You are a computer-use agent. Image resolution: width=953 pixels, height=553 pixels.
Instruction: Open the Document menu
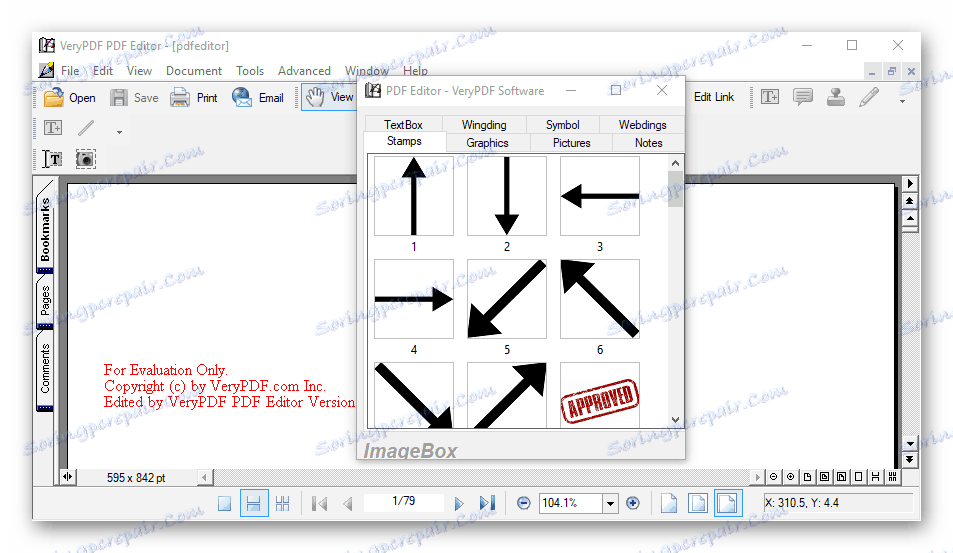click(x=194, y=71)
